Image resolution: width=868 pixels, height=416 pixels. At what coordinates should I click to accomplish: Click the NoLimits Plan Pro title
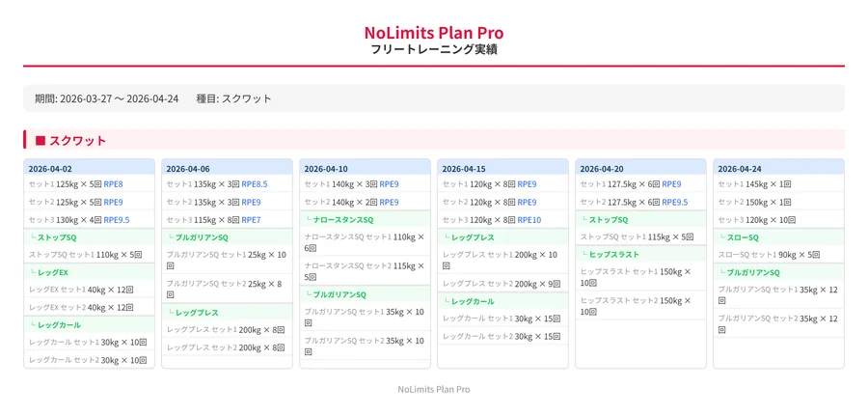pyautogui.click(x=434, y=32)
